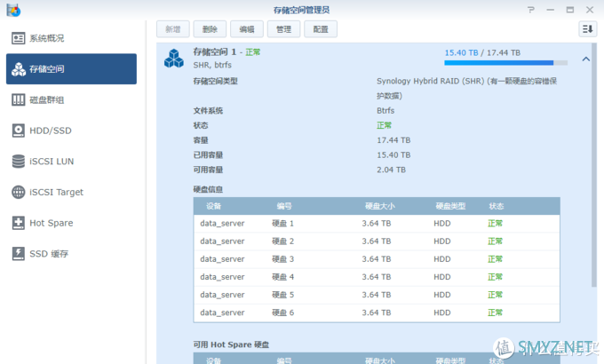Click the 删除 button
604x364 pixels.
tap(210, 29)
